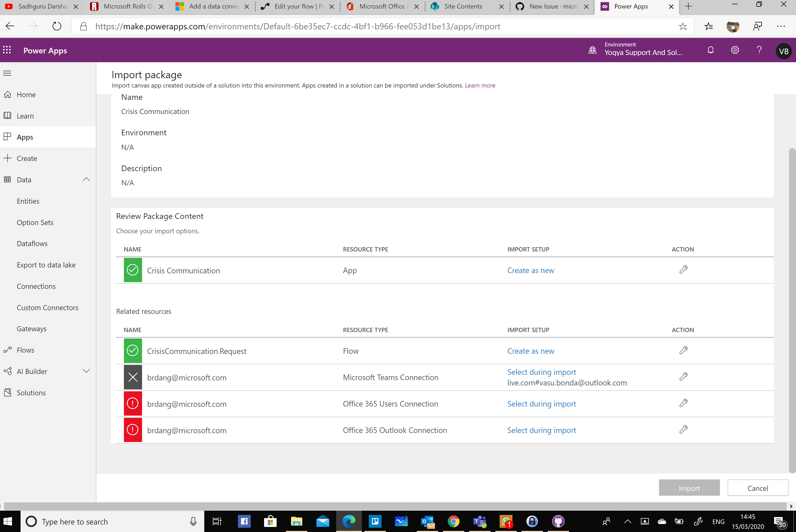Expand the AI Builder section chevron

click(86, 371)
